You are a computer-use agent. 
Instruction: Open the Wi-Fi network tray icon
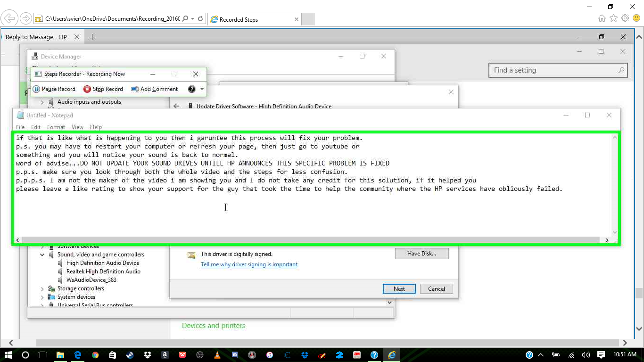[x=571, y=355]
